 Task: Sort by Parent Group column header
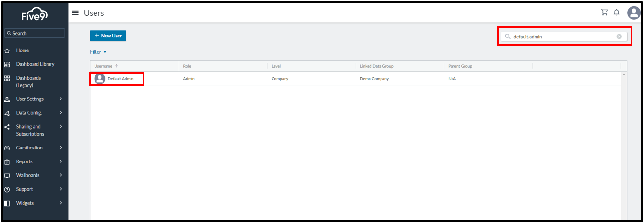(x=460, y=66)
